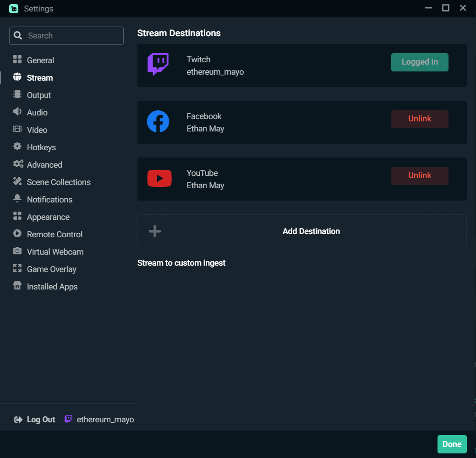
Task: Click Add Destination
Action: [x=302, y=231]
